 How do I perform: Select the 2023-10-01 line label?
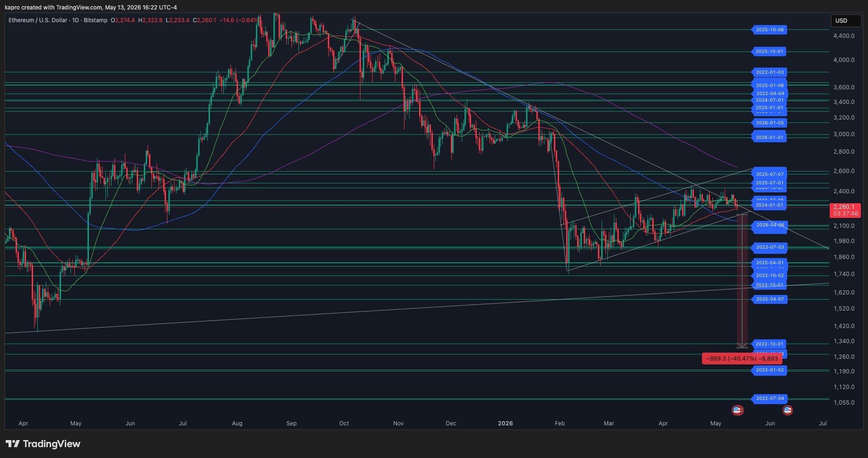(x=769, y=285)
